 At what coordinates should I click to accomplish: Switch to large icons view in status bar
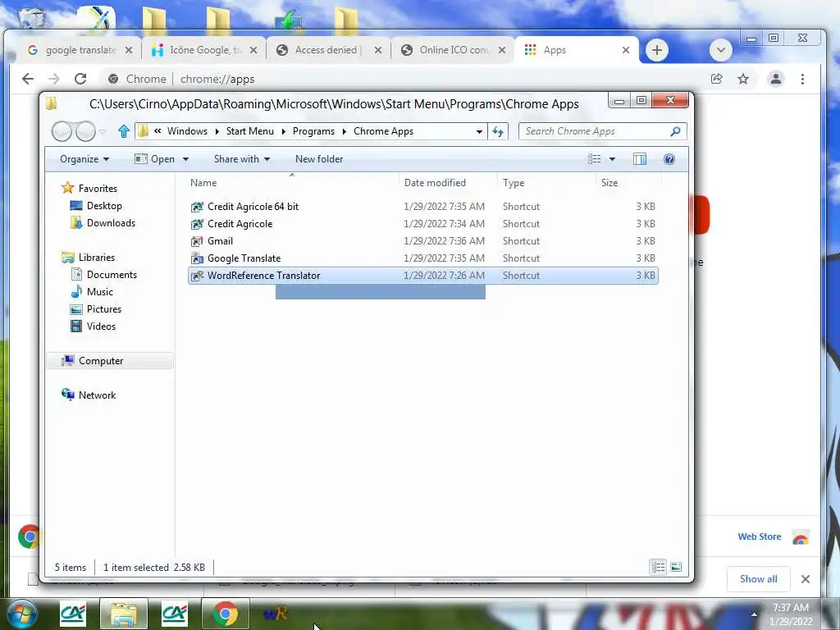click(x=676, y=567)
